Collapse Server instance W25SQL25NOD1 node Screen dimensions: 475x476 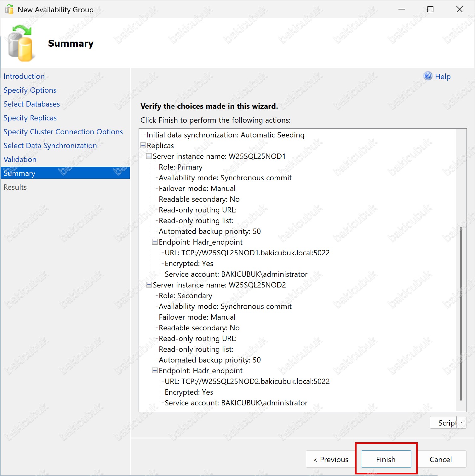149,156
